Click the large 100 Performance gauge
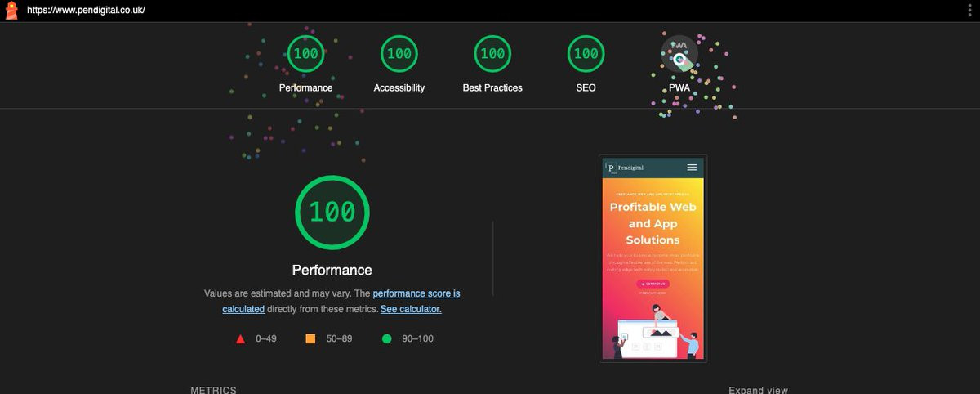The width and height of the screenshot is (980, 394). click(x=332, y=213)
